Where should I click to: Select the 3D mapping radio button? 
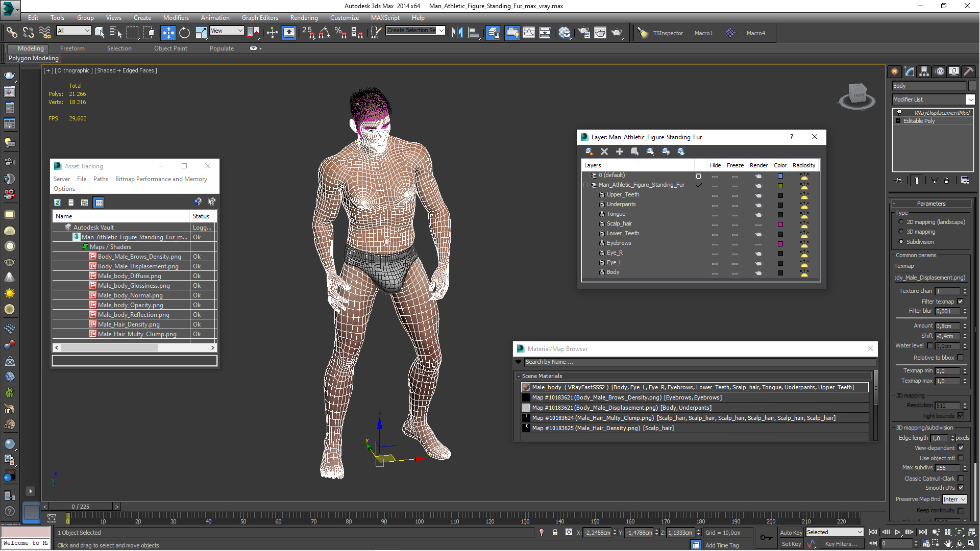point(901,232)
